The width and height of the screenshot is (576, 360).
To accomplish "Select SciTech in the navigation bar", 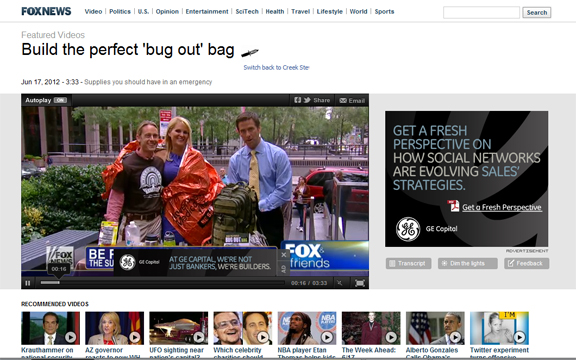I will (x=247, y=11).
